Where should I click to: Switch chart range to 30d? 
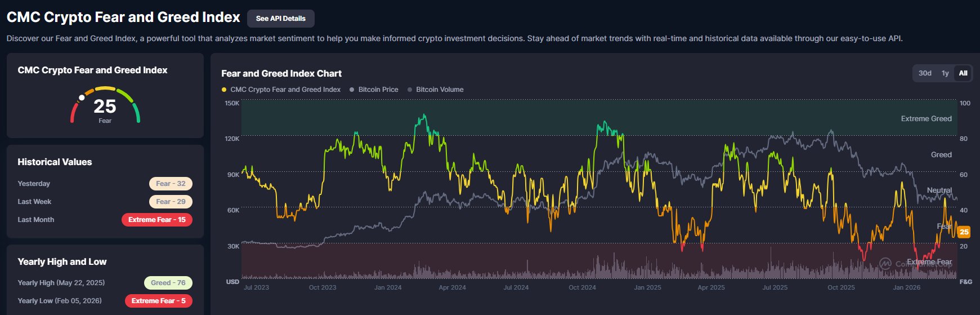tap(925, 73)
